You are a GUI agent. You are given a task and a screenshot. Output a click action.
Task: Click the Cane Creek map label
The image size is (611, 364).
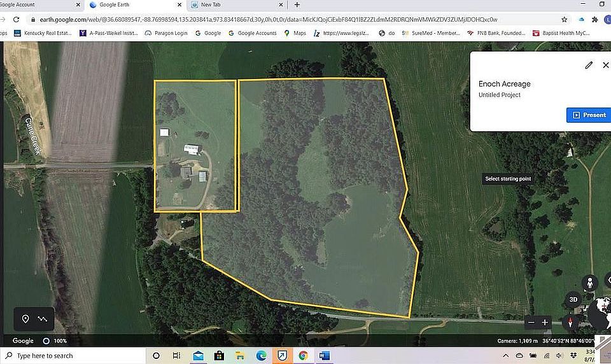coord(32,136)
